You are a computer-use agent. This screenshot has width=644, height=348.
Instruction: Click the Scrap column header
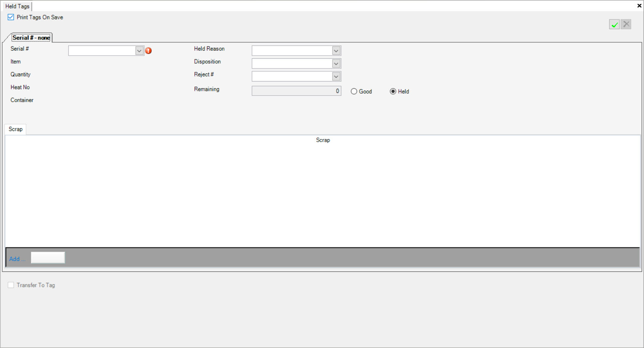(x=323, y=140)
